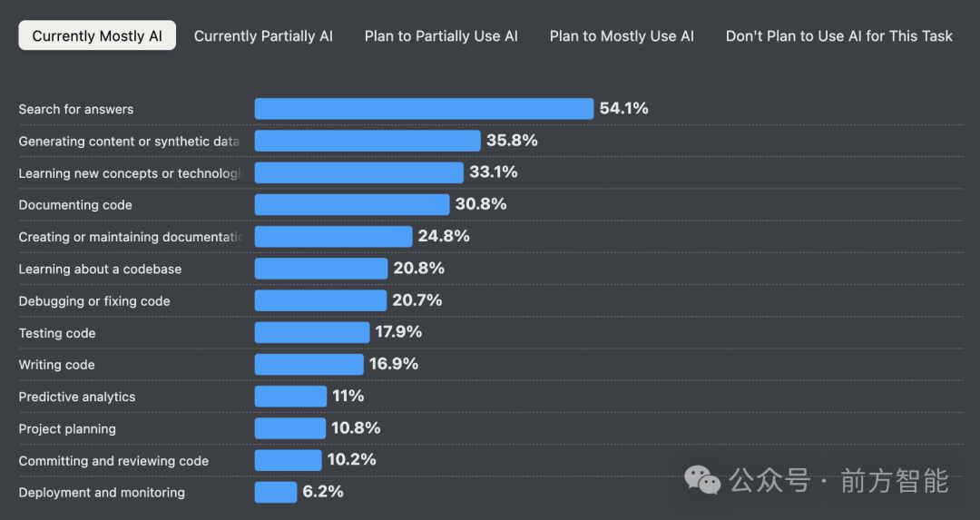Open the Plan to Partially Use AI tab
The height and width of the screenshot is (520, 980).
point(441,36)
